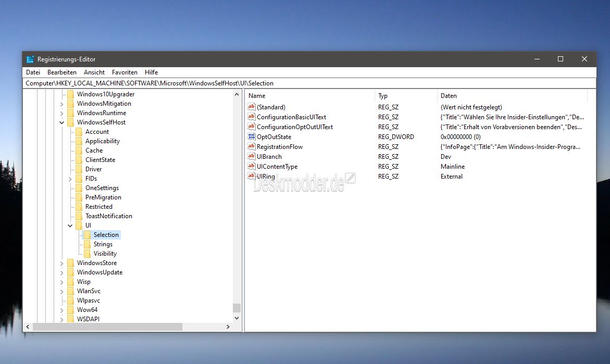Sort values by the Typ column header
The image size is (610, 364).
coord(406,96)
